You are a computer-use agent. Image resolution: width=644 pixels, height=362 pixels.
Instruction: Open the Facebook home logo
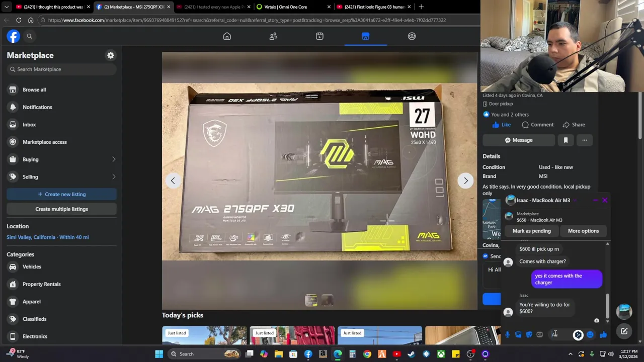coord(13,36)
